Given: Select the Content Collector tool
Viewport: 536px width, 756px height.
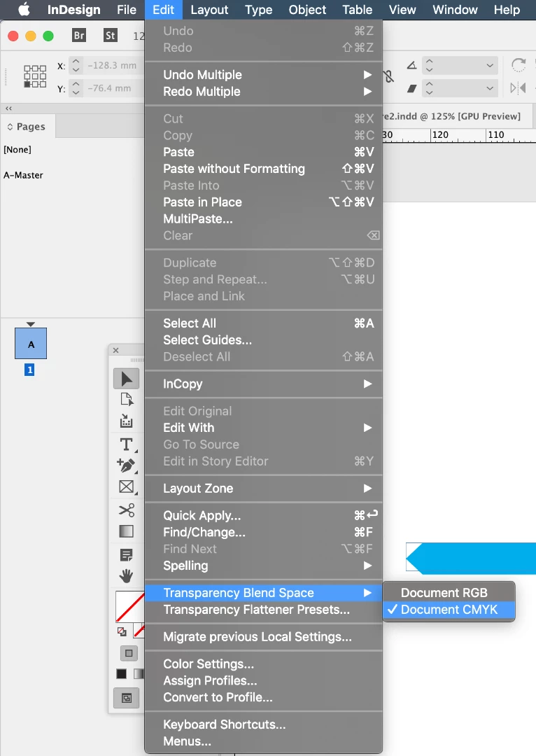Looking at the screenshot, I should pyautogui.click(x=126, y=421).
